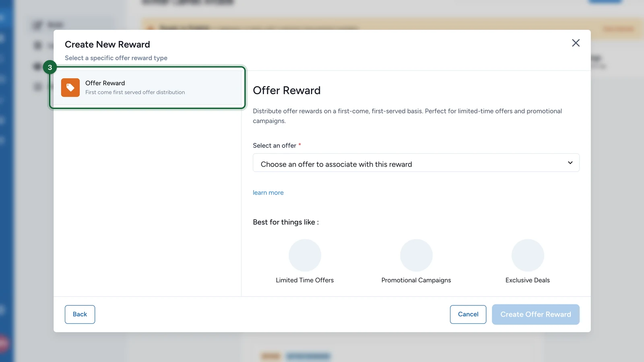Click 'First come first served offer distribution' text

click(135, 93)
